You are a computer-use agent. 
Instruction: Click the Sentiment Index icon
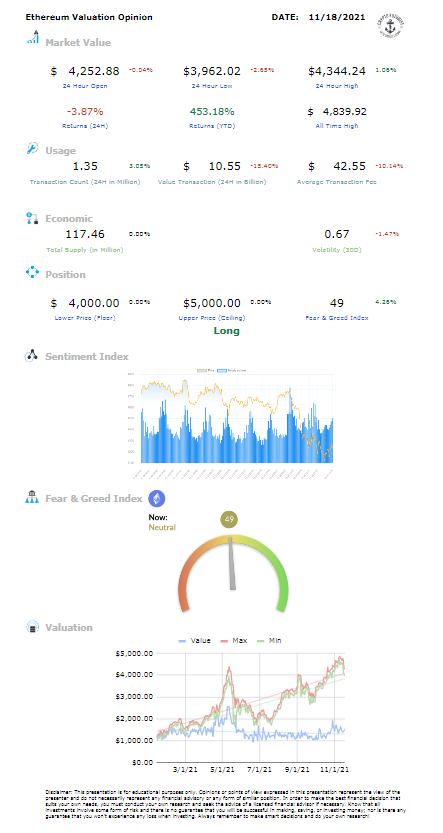tap(32, 356)
